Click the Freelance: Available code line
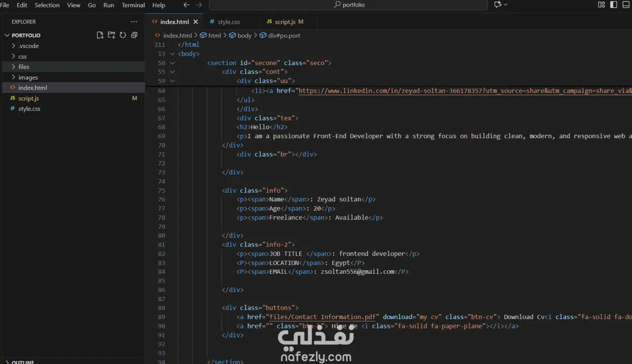Viewport: 632px width, 364px height. click(310, 218)
